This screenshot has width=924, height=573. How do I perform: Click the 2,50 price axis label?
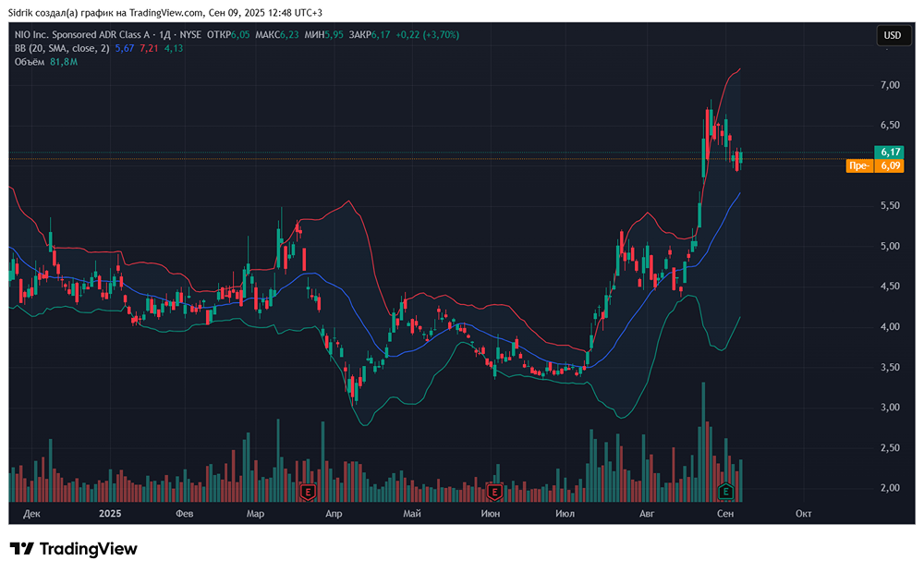(x=890, y=447)
